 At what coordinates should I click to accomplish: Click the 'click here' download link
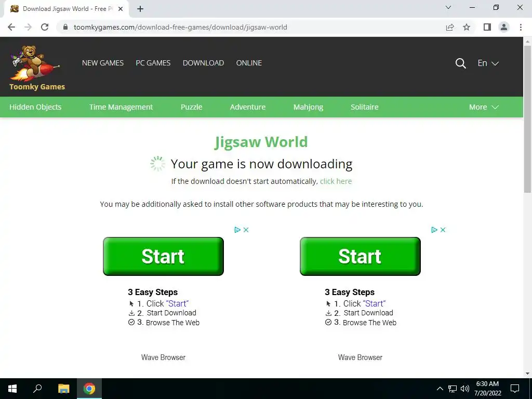[x=336, y=181]
